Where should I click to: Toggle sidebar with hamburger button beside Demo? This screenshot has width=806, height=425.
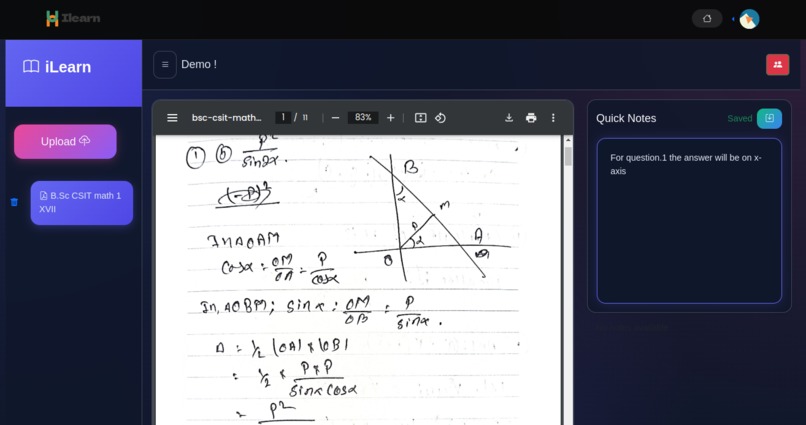click(165, 65)
